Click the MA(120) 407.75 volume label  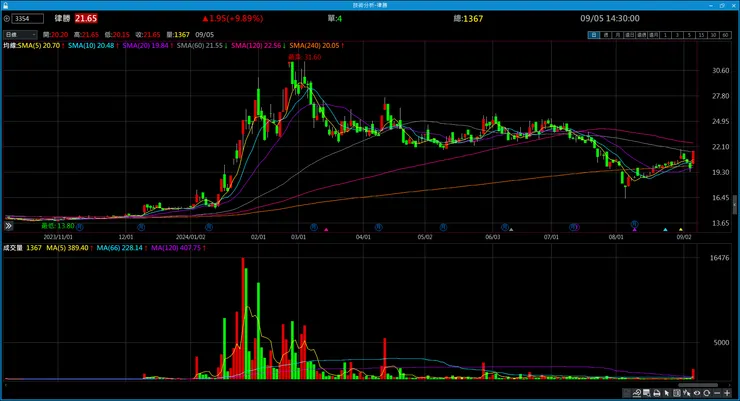click(178, 248)
